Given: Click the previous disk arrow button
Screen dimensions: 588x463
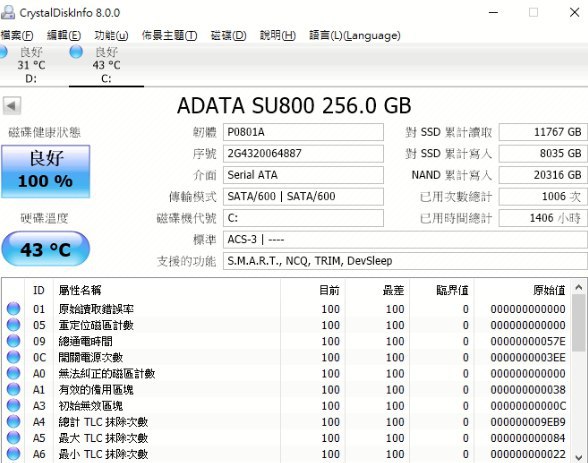Looking at the screenshot, I should (x=12, y=106).
